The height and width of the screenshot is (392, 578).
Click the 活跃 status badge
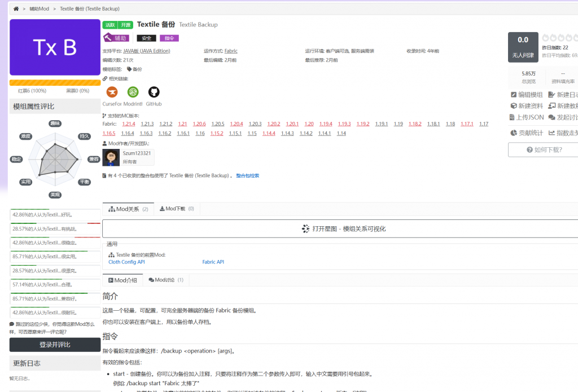tap(110, 25)
